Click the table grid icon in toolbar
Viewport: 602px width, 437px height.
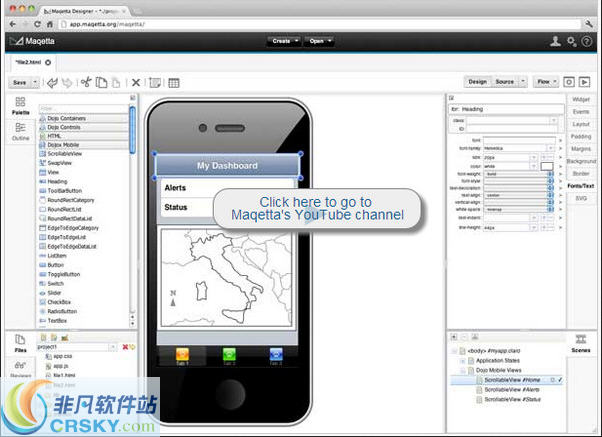pos(174,83)
